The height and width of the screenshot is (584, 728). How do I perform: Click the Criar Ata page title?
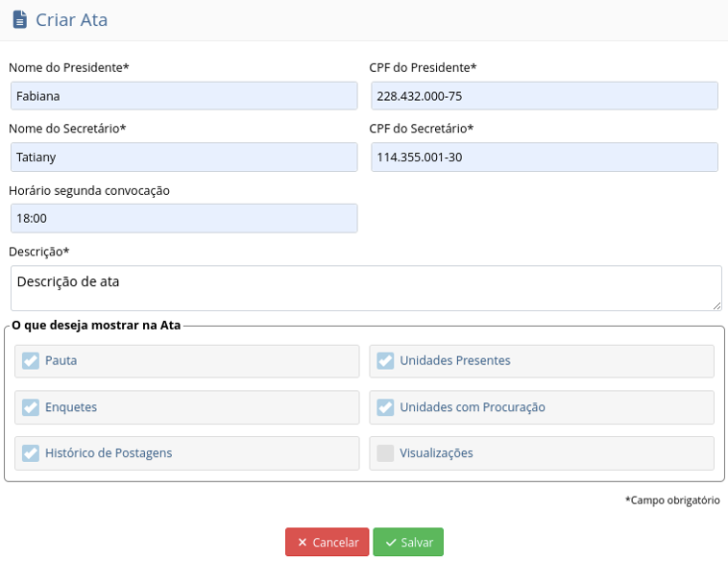72,19
